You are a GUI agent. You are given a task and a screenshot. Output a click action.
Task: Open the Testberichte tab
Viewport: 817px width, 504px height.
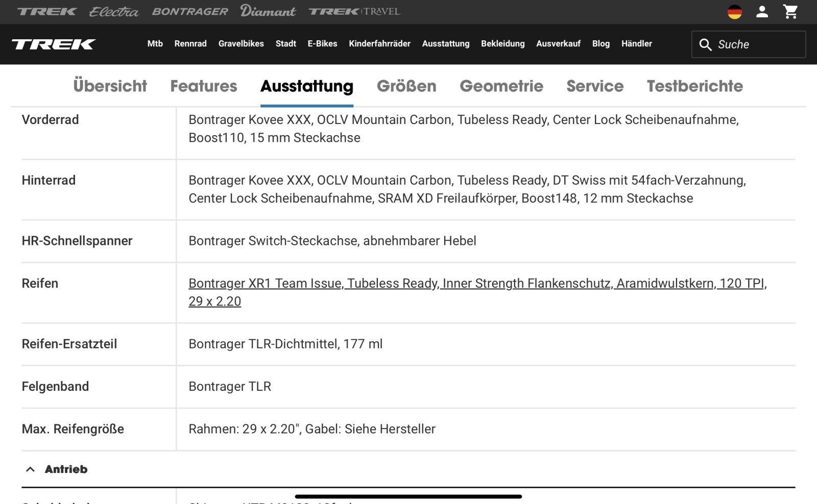coord(694,86)
